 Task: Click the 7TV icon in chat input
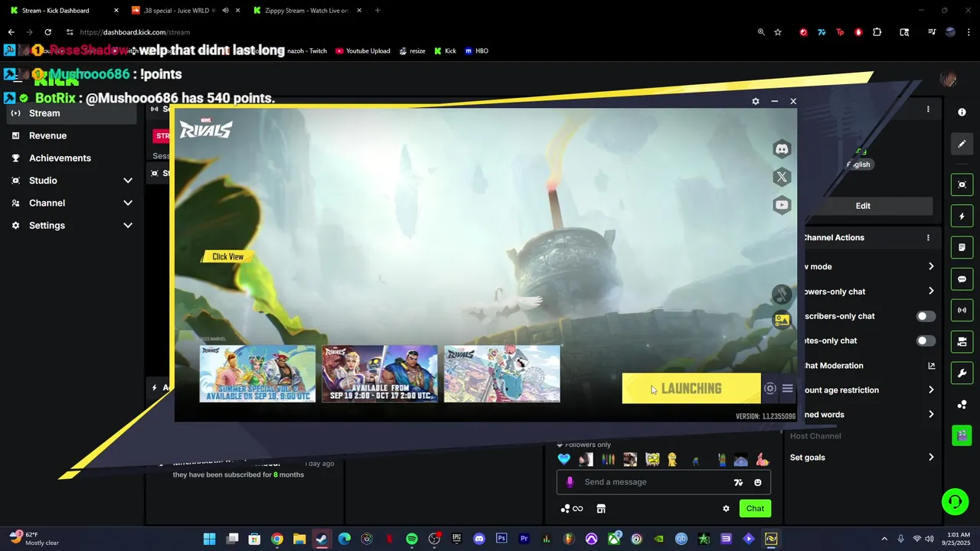pos(738,482)
